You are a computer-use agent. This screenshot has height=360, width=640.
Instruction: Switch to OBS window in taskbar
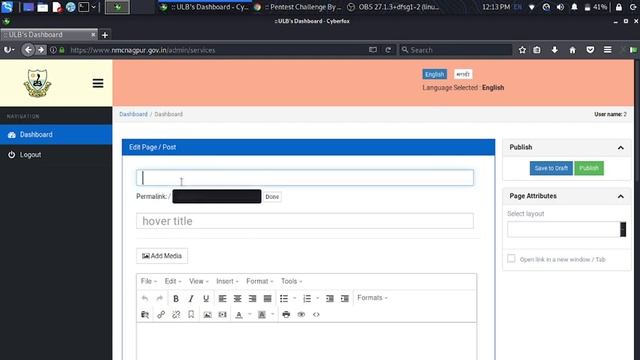(393, 7)
